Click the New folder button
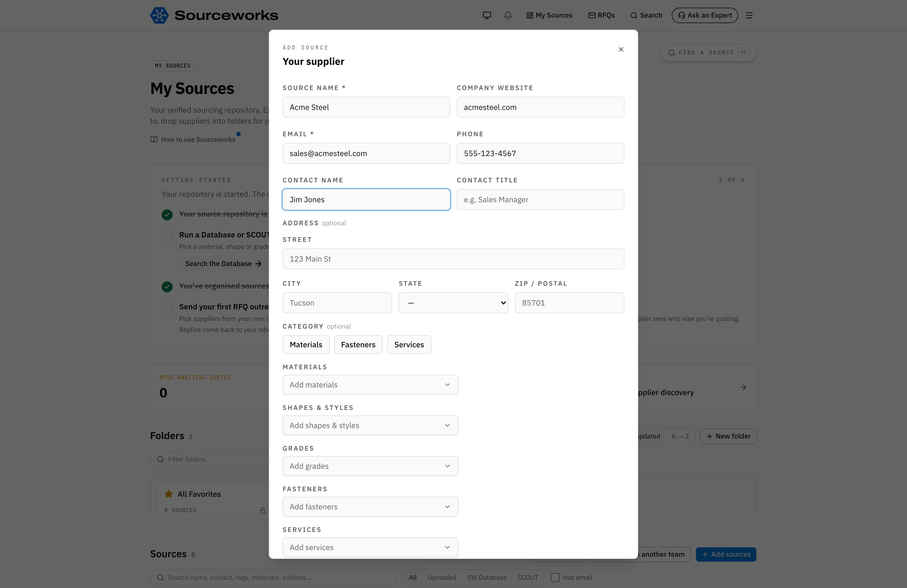907x588 pixels. [x=728, y=436]
